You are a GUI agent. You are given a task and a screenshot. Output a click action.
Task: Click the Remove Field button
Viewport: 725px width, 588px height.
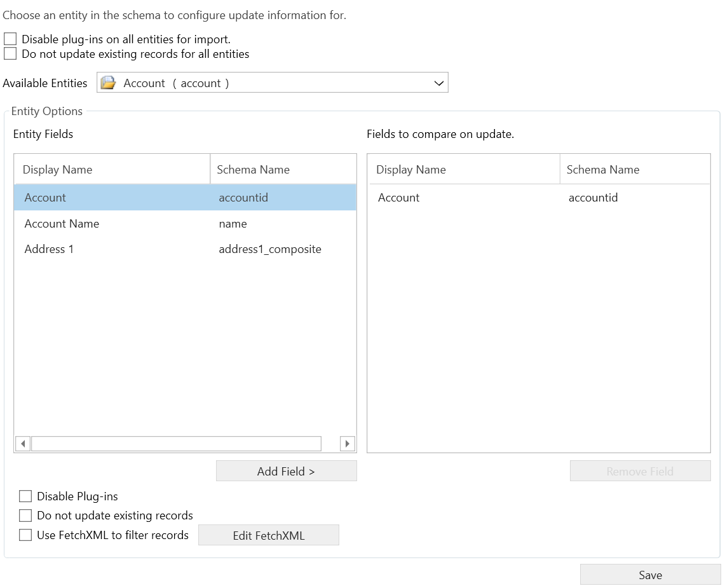pos(640,471)
